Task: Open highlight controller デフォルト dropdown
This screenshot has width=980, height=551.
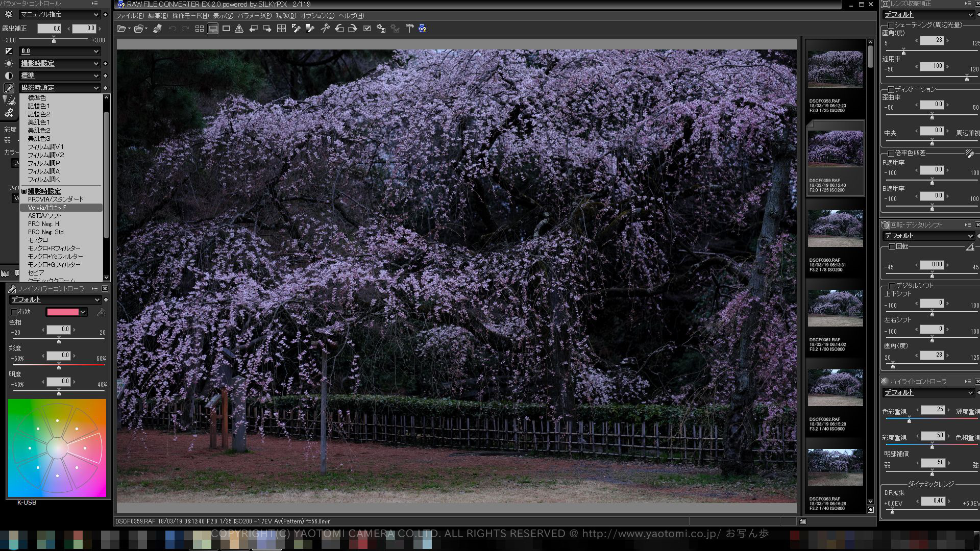Action: coord(928,392)
